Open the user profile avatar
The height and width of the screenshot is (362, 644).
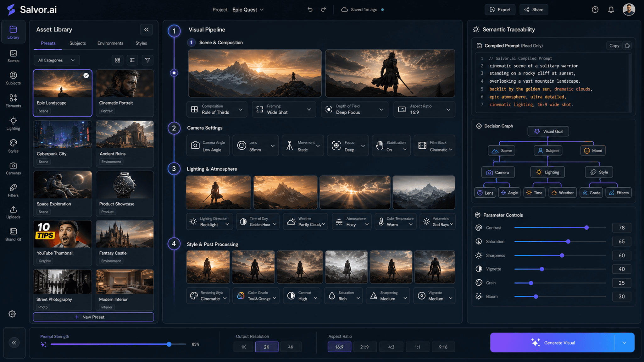[629, 9]
